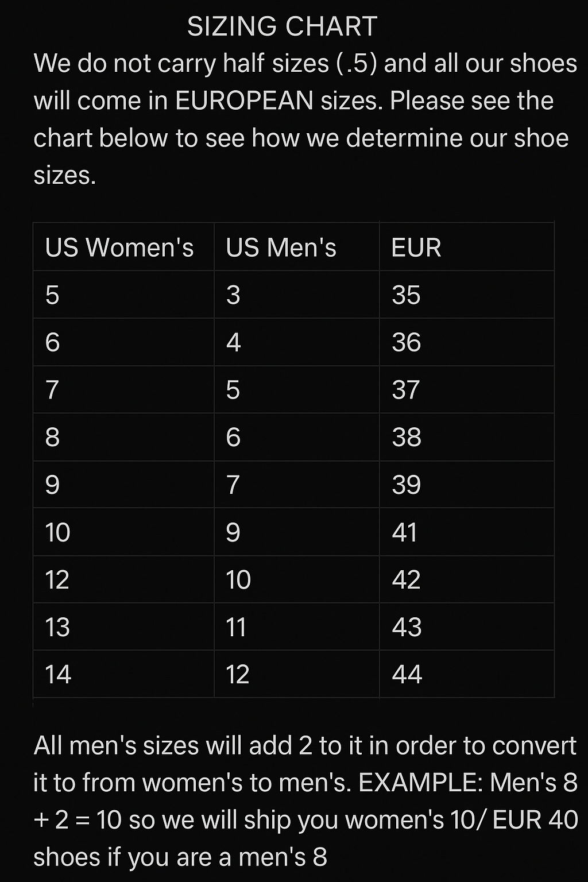Select US Women's size 8 cell
Viewport: 588px width, 882px height.
pos(52,437)
